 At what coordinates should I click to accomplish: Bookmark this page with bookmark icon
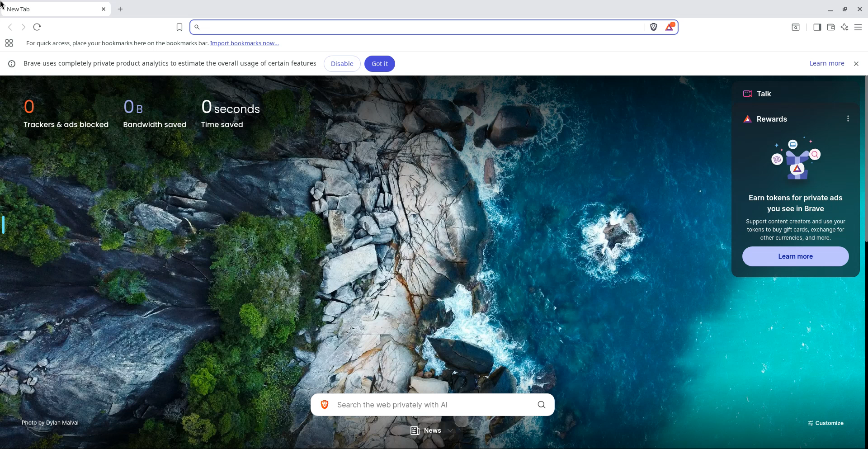pos(179,28)
